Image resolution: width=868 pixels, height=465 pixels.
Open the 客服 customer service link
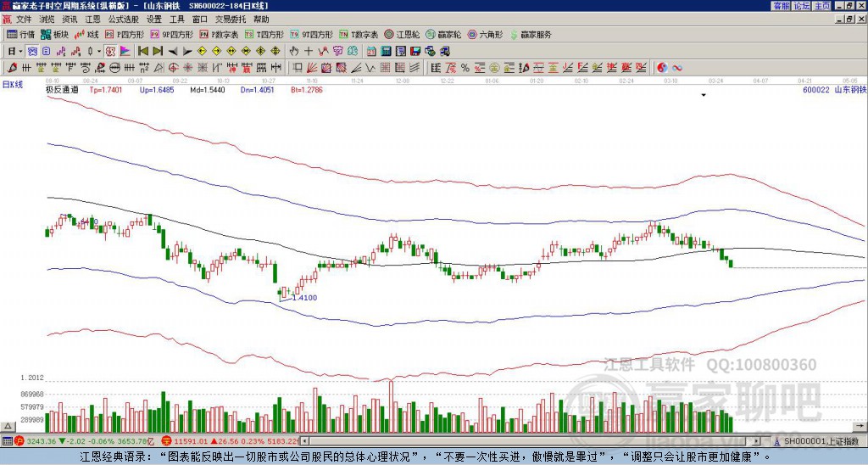[782, 6]
